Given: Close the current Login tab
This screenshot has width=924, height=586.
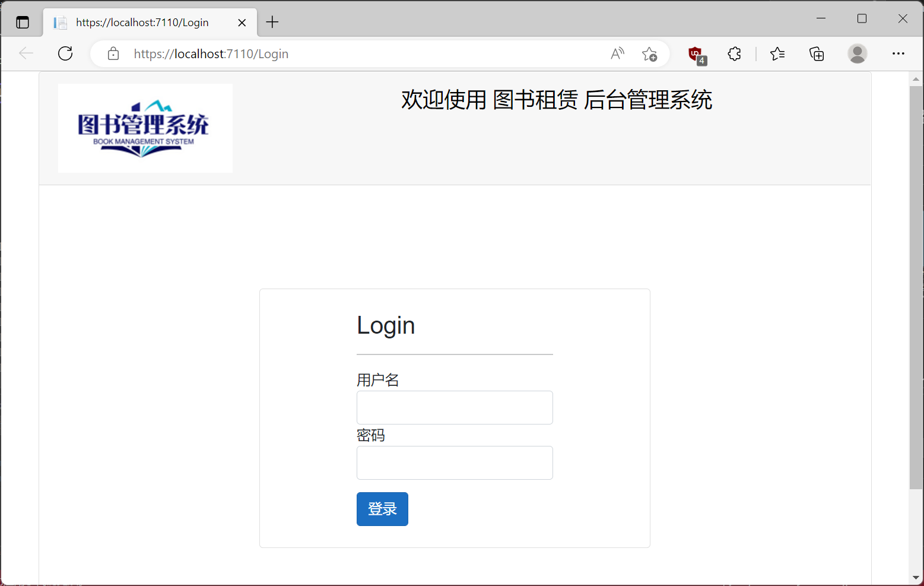Looking at the screenshot, I should pos(242,22).
